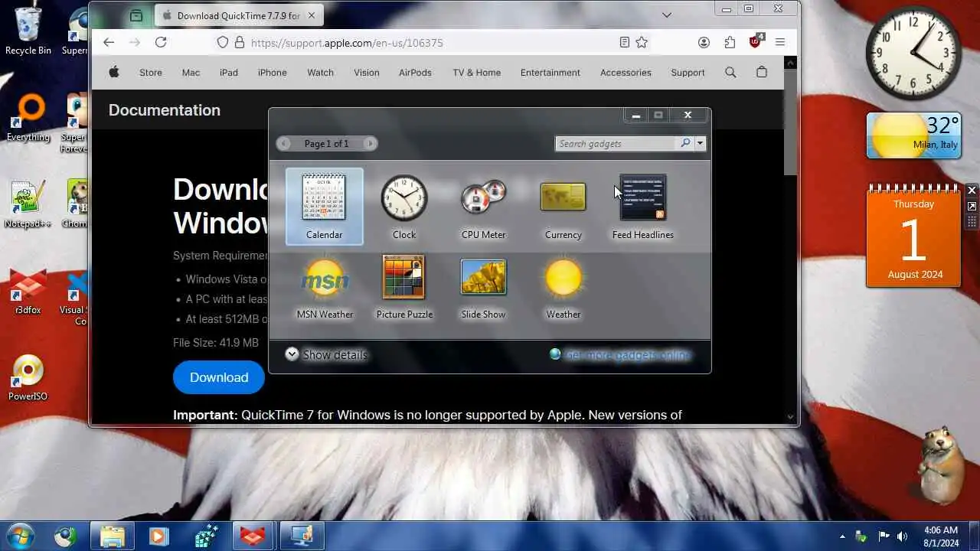Open Support in Apple navigation
The height and width of the screenshot is (551, 980).
(x=688, y=73)
